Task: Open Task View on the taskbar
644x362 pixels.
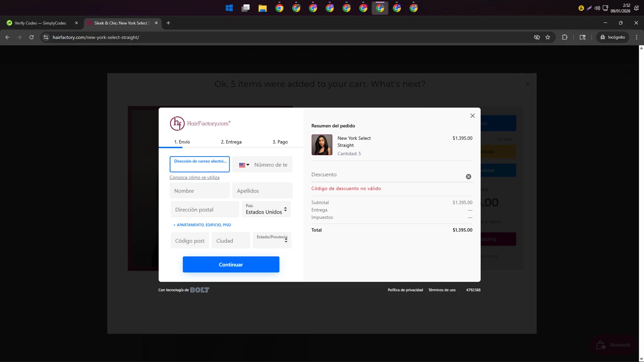Action: 246,8
